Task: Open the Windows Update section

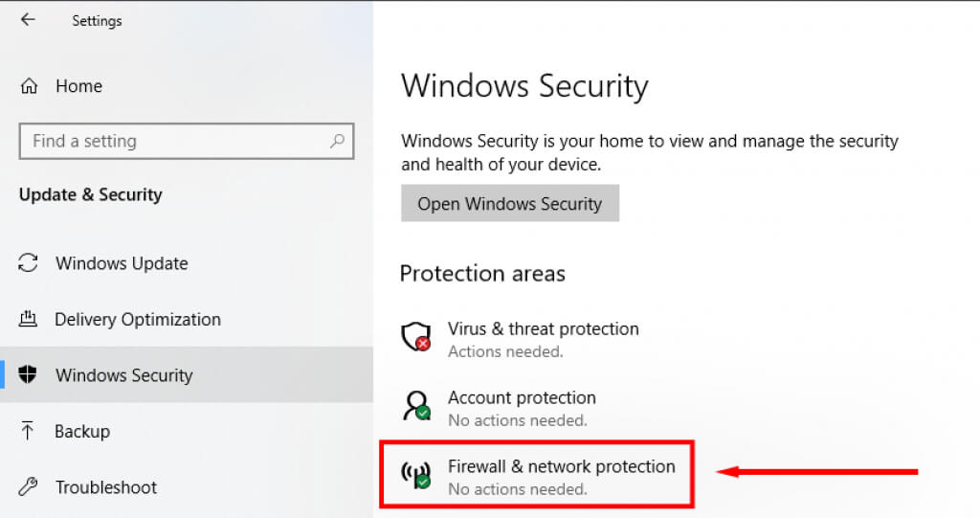Action: click(122, 263)
